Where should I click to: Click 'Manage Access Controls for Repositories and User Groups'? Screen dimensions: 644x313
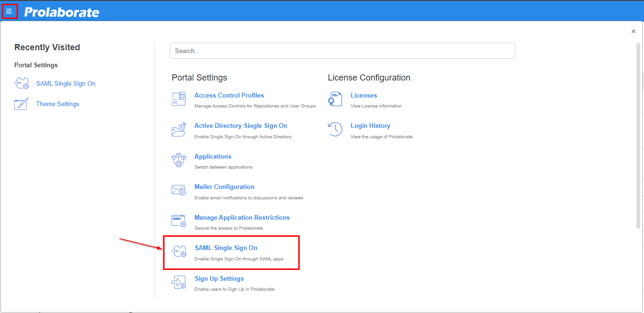coord(255,106)
